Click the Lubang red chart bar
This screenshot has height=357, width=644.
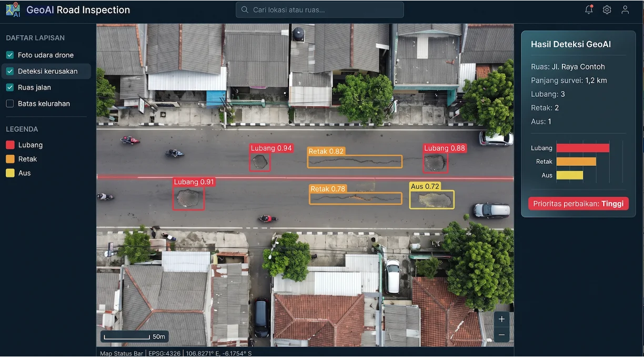583,148
